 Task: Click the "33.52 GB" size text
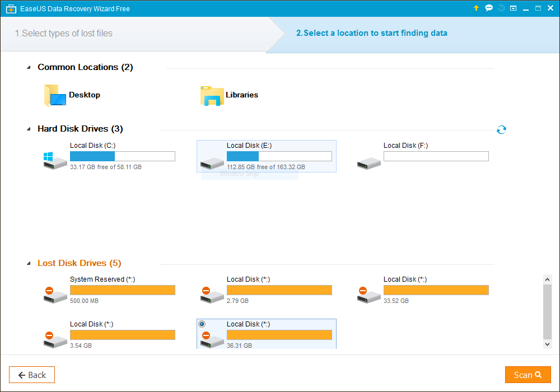point(396,301)
